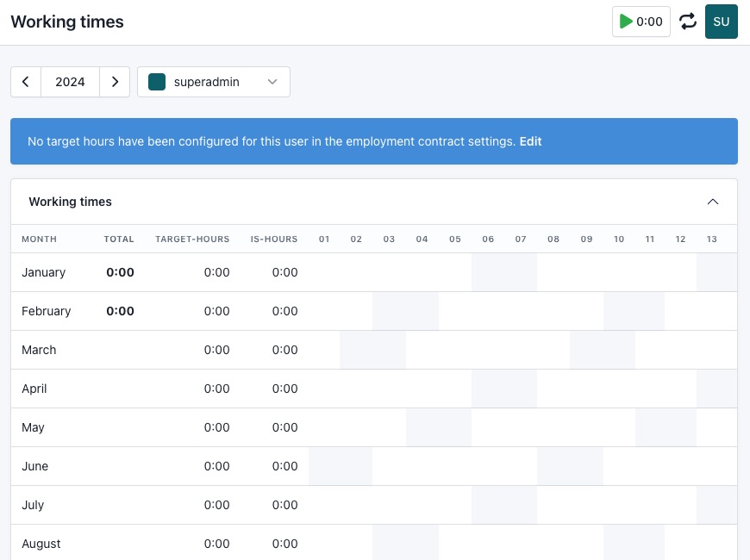Click March's target hours value 0:00
This screenshot has height=560, width=750.
(216, 350)
